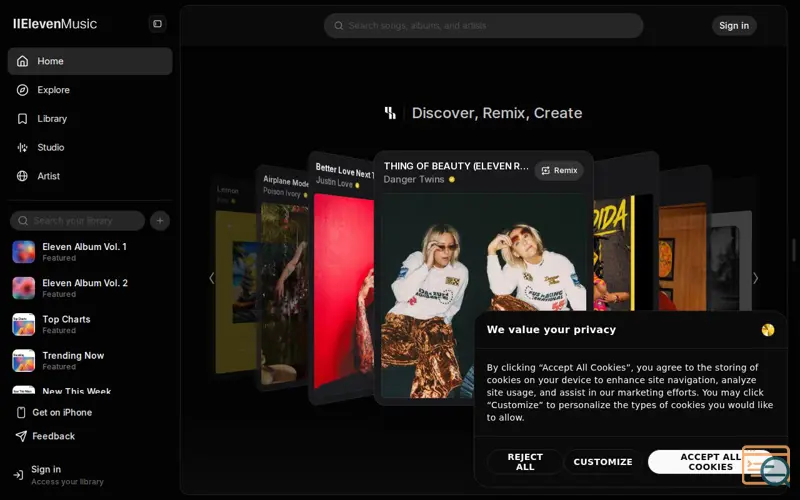The image size is (800, 500).
Task: Click the ElevenLabs logo beside Discover heading
Action: (390, 113)
